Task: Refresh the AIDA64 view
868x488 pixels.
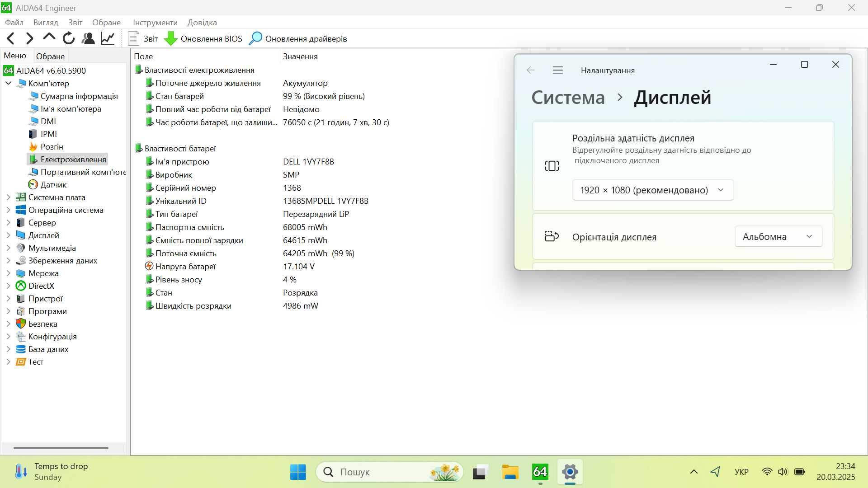Action: (69, 39)
